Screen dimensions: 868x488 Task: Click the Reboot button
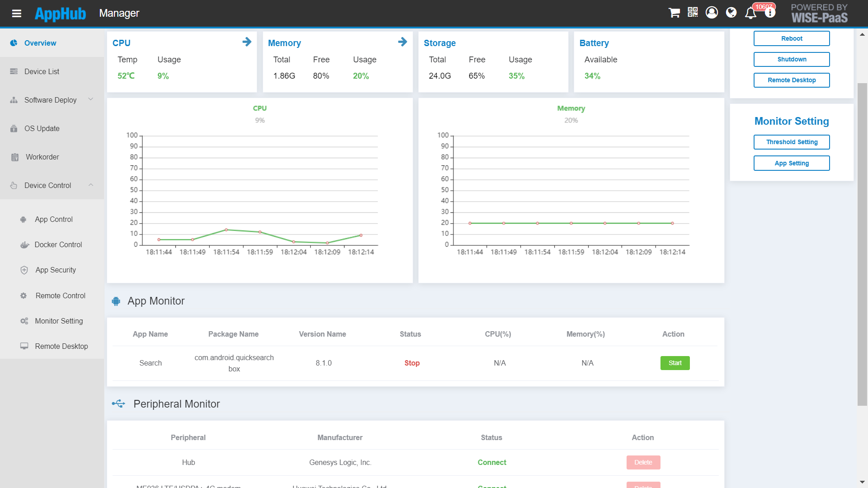tap(792, 38)
